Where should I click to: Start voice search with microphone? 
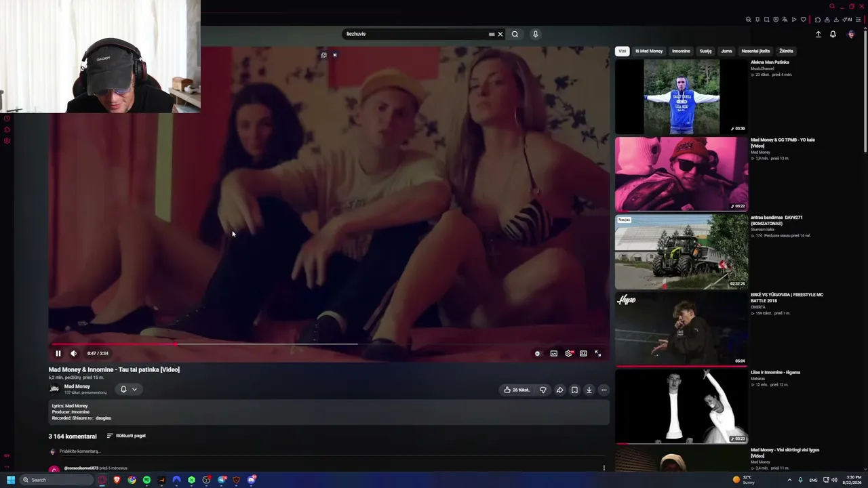[535, 34]
